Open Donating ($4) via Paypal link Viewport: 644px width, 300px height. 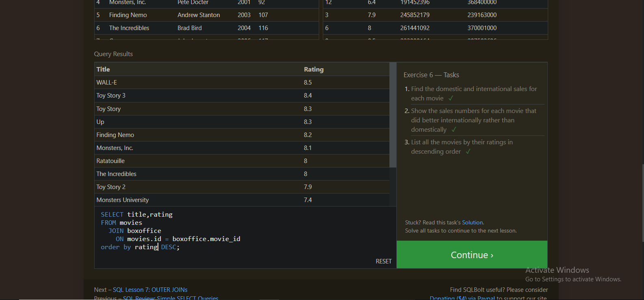tap(462, 298)
